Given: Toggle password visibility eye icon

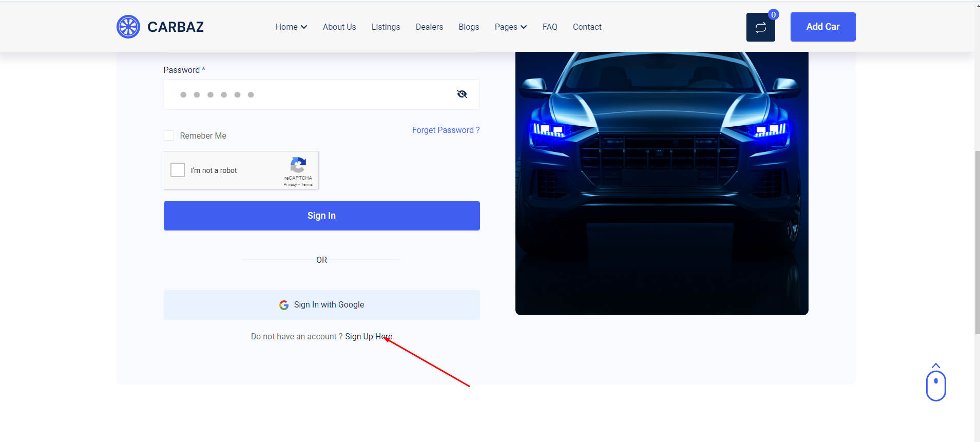Looking at the screenshot, I should (462, 94).
